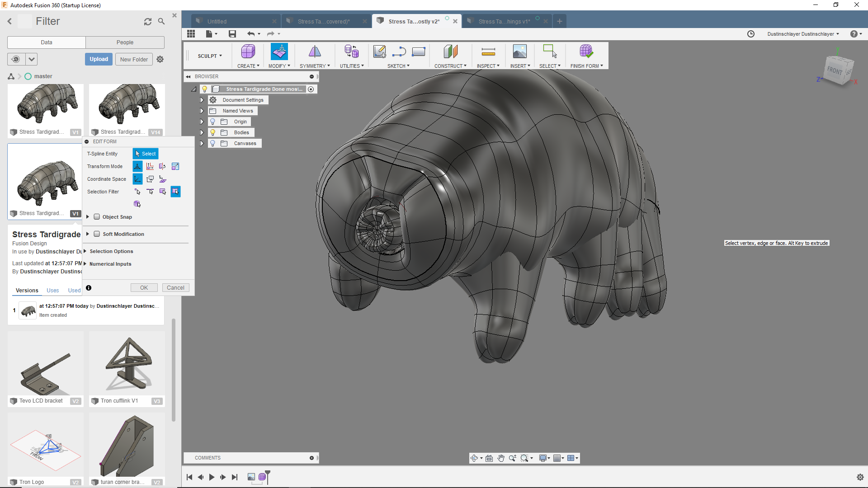Click the Select window tool icon
Screen dimensions: 868x488
tap(550, 52)
